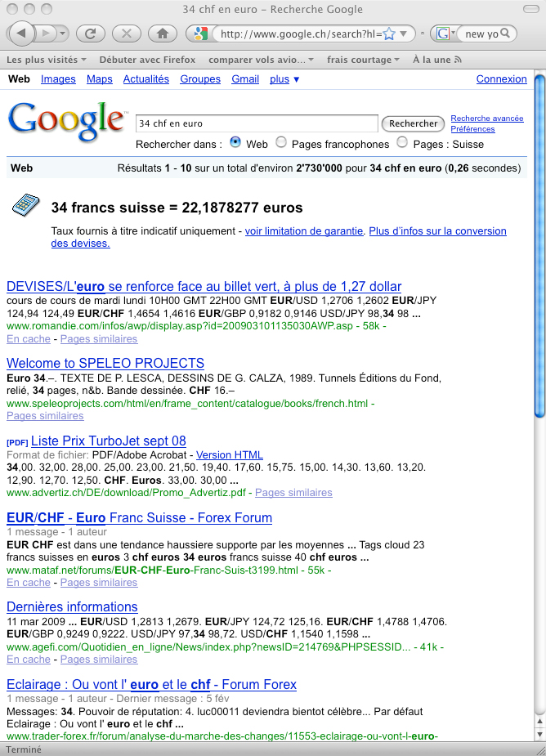Open 'Pages similaires' for the agefi.com result
546x756 pixels.
click(99, 659)
